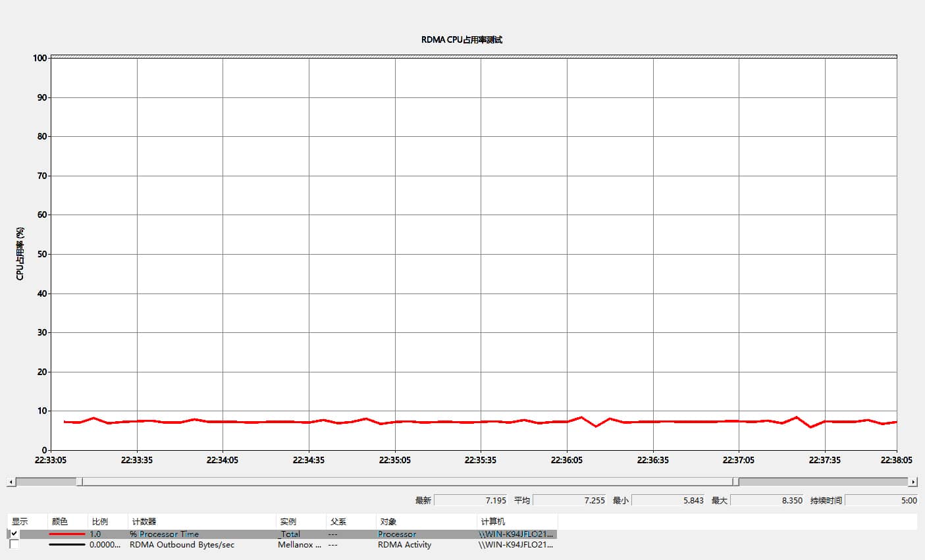Sort by the 实例 column header
Screen dimensions: 925x560
pos(288,522)
